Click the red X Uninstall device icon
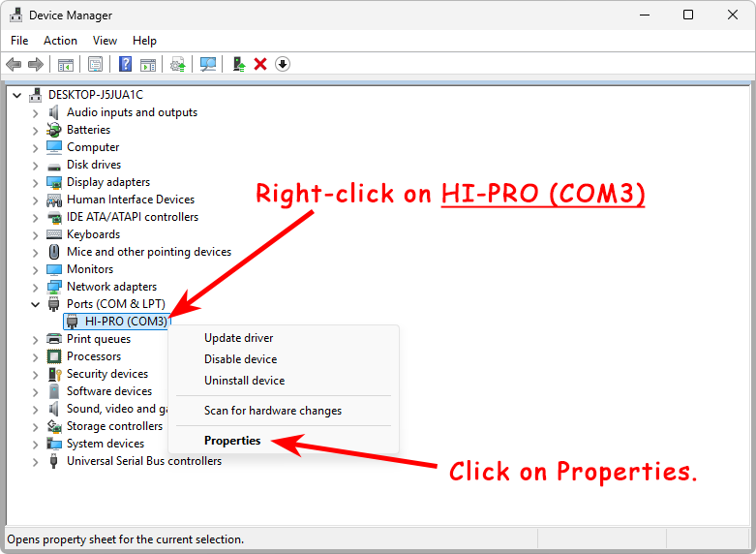The width and height of the screenshot is (756, 554). pos(260,64)
